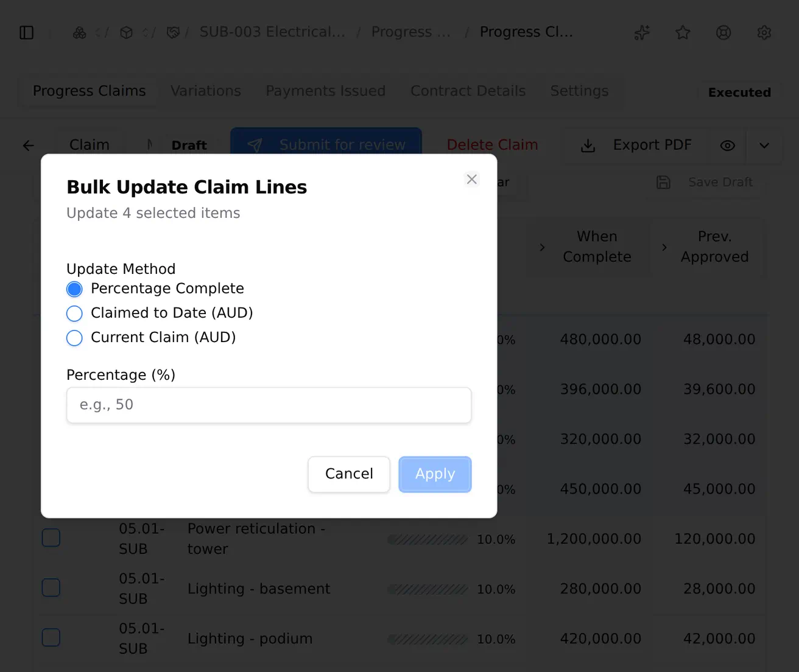Screen dimensions: 799x672
Task: Tick checkbox for Lighting - basement row
Action: click(51, 588)
